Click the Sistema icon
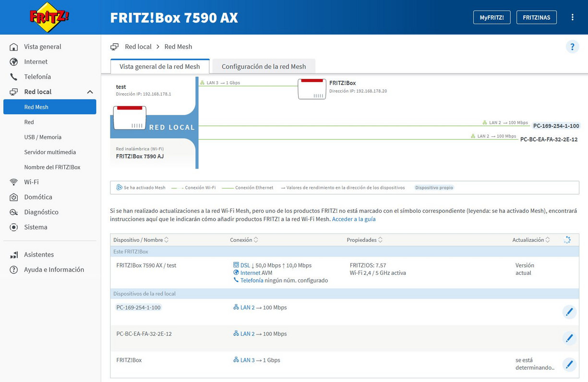This screenshot has width=588, height=382. 14,227
